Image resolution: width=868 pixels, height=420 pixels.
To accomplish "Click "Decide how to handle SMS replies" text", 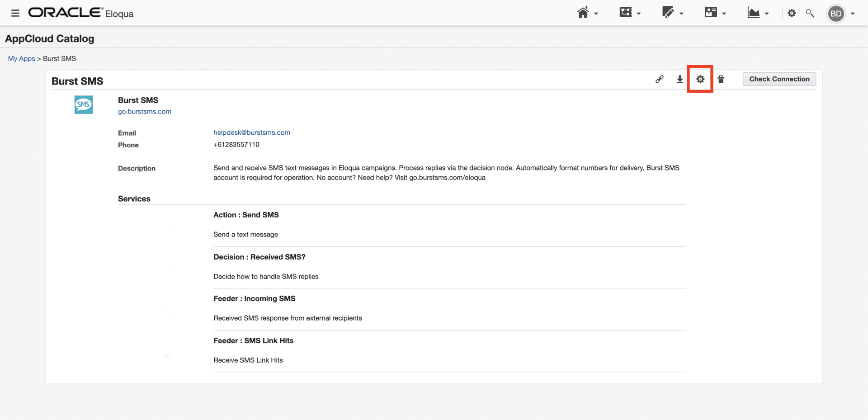I will click(266, 277).
